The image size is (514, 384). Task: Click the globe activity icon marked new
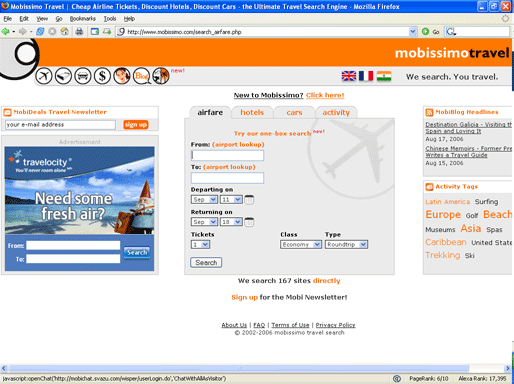point(161,76)
